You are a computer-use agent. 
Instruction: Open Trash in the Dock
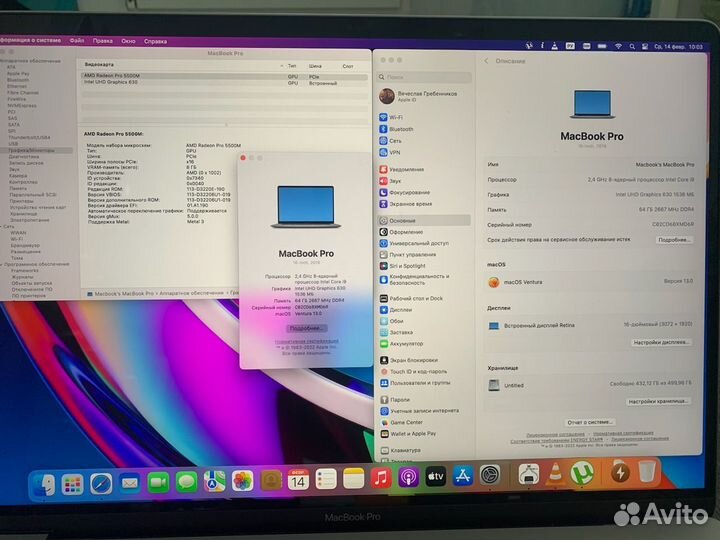[647, 471]
